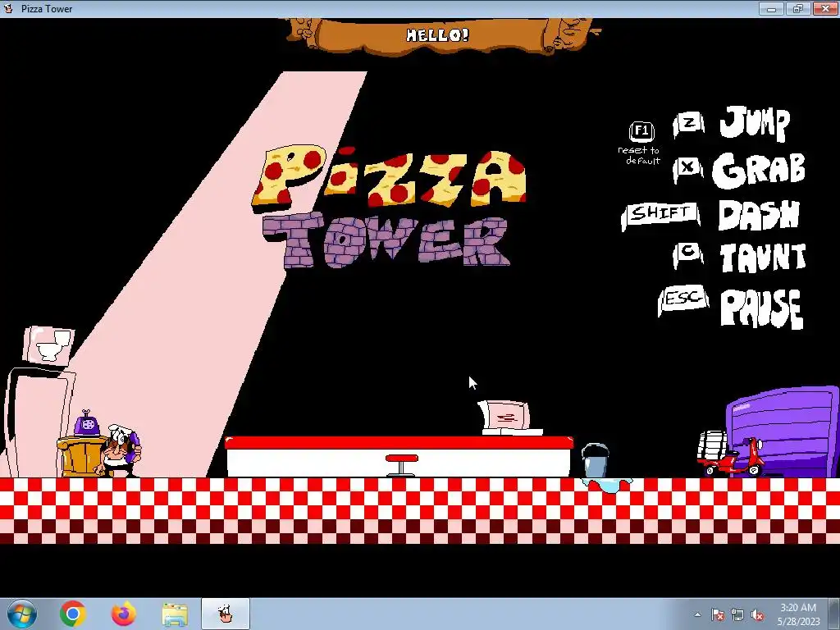
Task: Click the toilet sign above the door
Action: pos(48,345)
